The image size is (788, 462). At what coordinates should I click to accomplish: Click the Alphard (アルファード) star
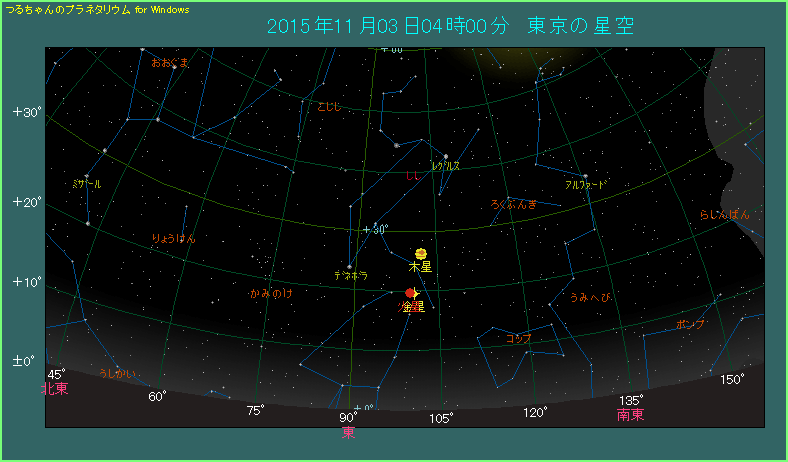coord(585,176)
